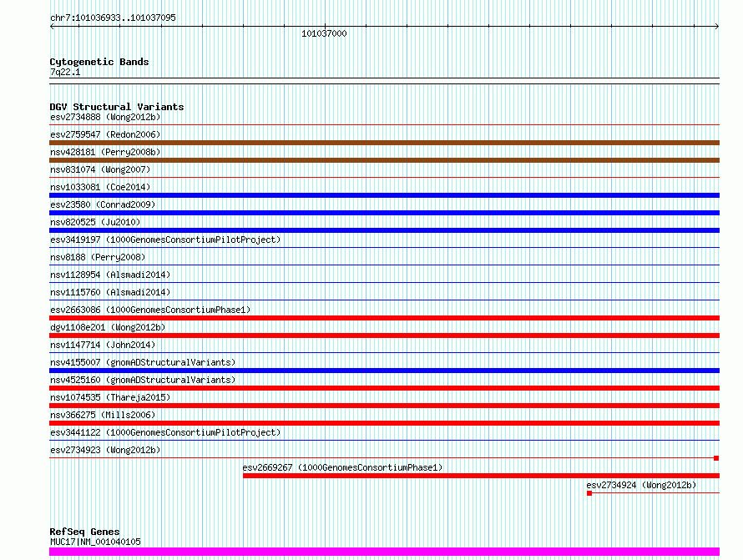This screenshot has width=743, height=560.
Task: Click the magenta MUC17 gene bar
Action: point(384,552)
